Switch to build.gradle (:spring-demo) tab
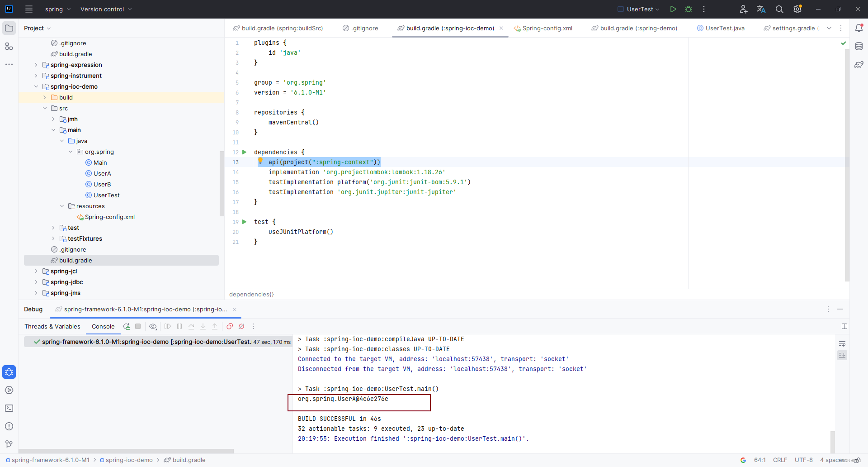This screenshot has height=467, width=868. pyautogui.click(x=634, y=28)
